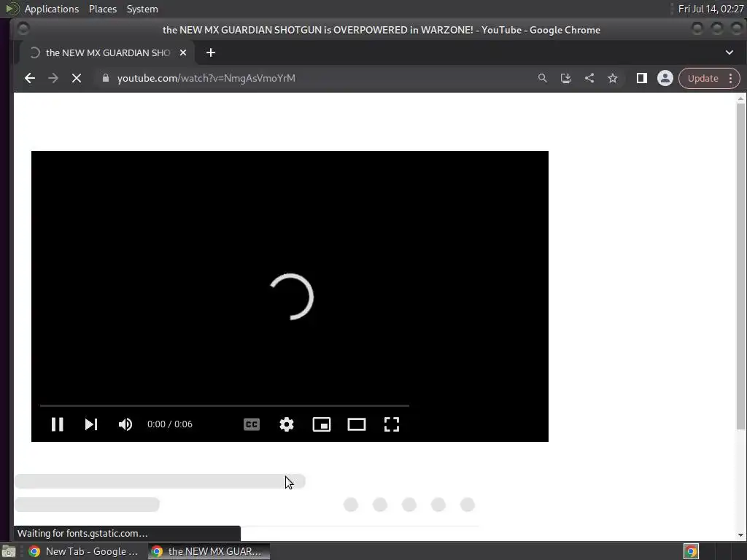
Task: Toggle closed captions (CC)
Action: click(252, 424)
